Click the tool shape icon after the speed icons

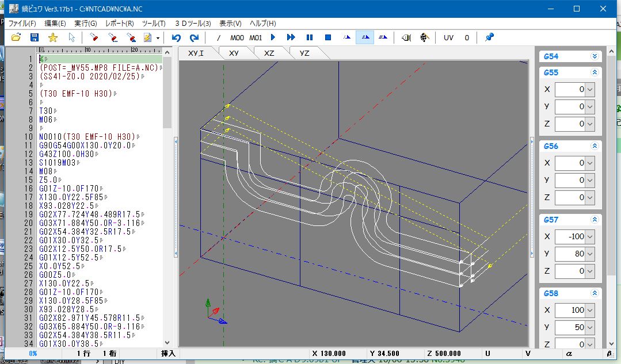coord(406,37)
